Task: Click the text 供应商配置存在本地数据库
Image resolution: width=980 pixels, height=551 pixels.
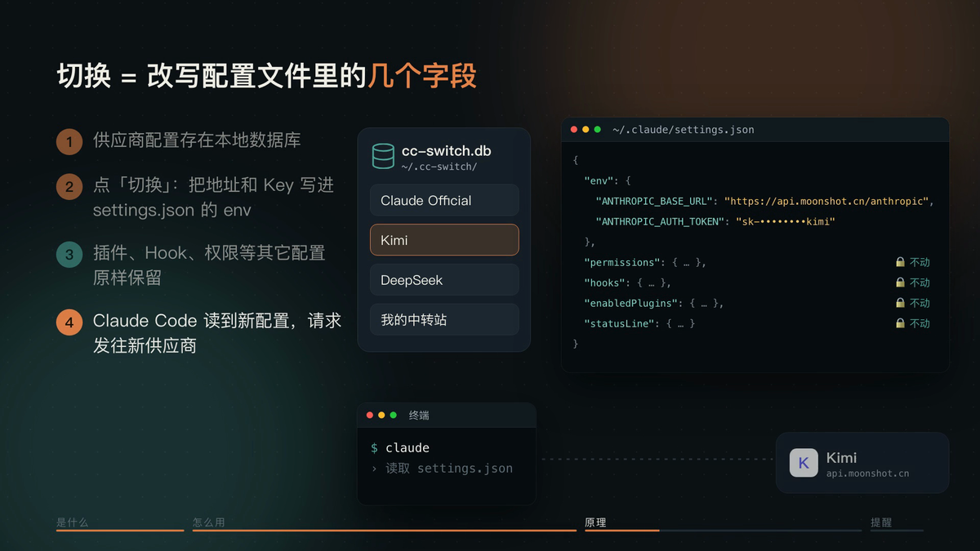Action: pyautogui.click(x=197, y=140)
